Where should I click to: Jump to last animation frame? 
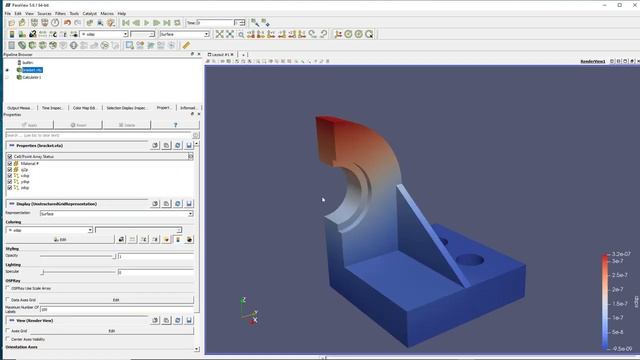tap(167, 23)
